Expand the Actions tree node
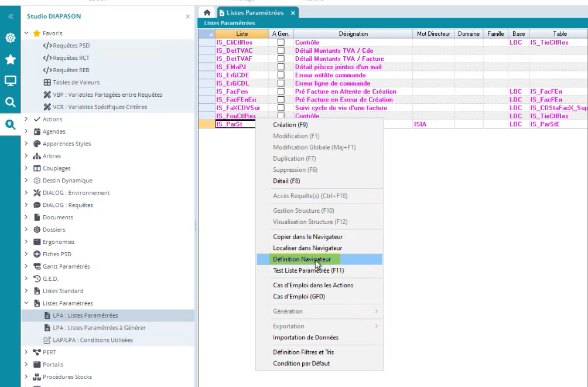The width and height of the screenshot is (588, 387). pos(27,120)
